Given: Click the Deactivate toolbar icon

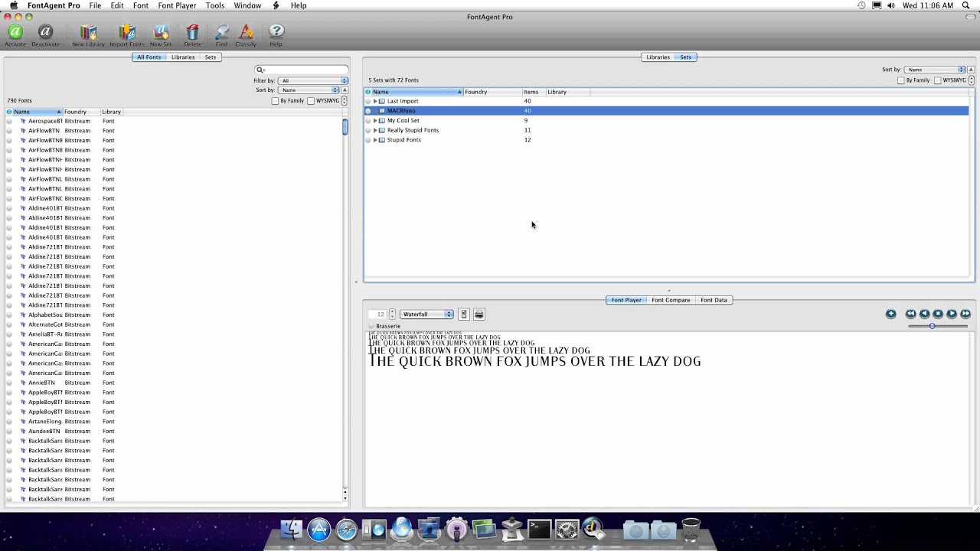Looking at the screenshot, I should [x=45, y=32].
